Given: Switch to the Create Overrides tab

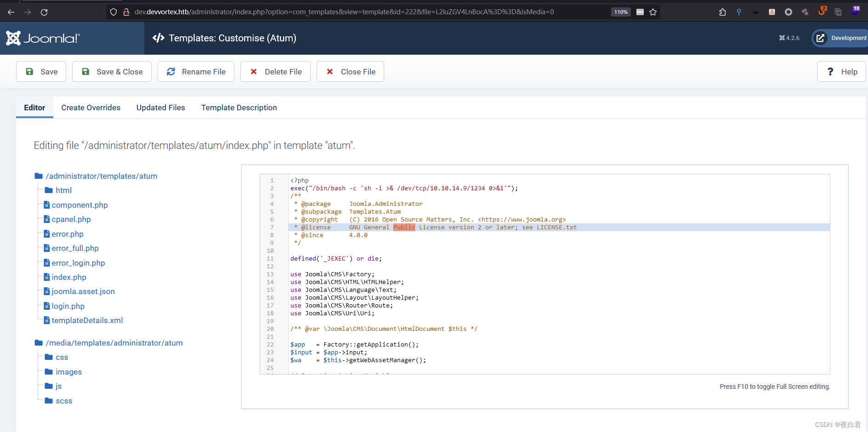Looking at the screenshot, I should 91,108.
